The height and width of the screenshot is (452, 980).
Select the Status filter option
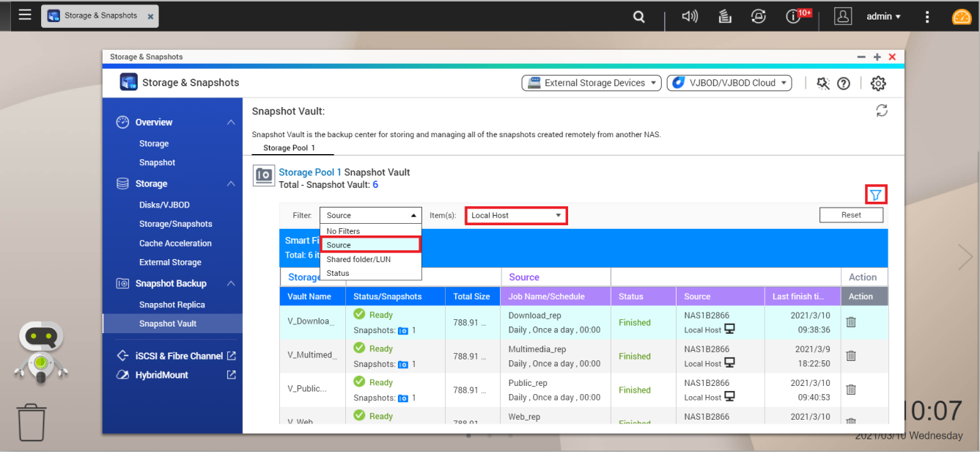coord(338,273)
